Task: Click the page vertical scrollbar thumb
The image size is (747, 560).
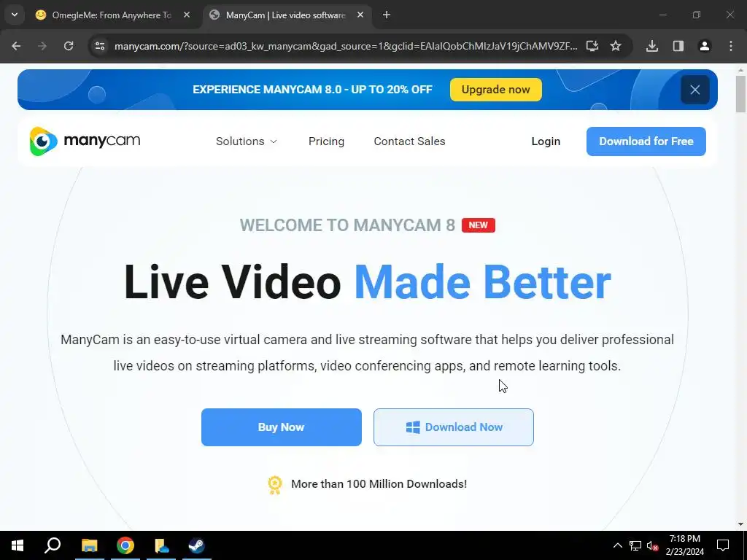Action: click(x=740, y=94)
